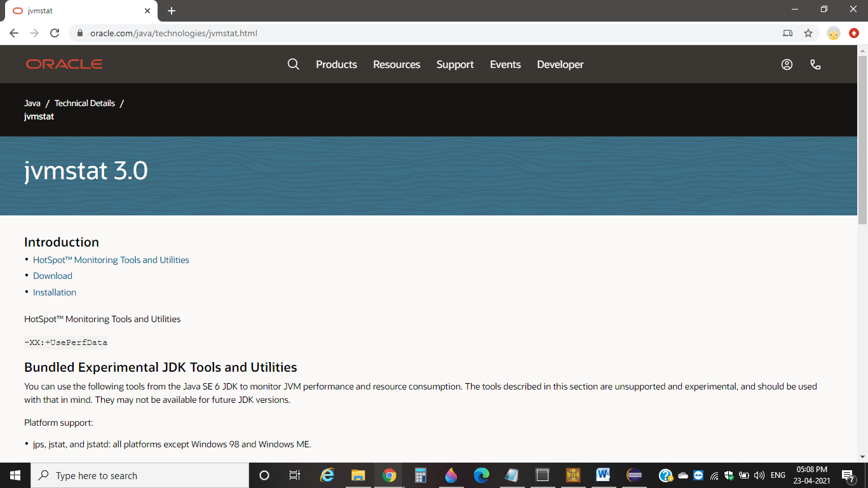The height and width of the screenshot is (488, 868).
Task: Switch to Chrome in the taskbar
Action: (390, 475)
